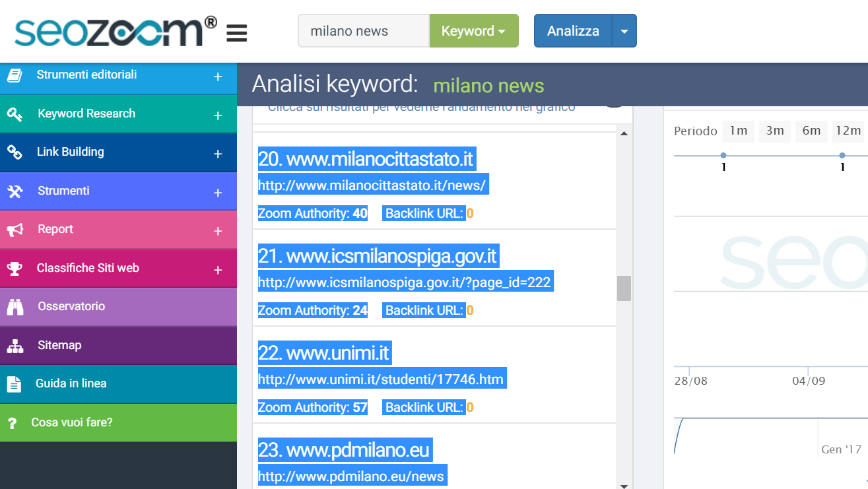Click the Classifiche trophy icon

[x=15, y=269]
